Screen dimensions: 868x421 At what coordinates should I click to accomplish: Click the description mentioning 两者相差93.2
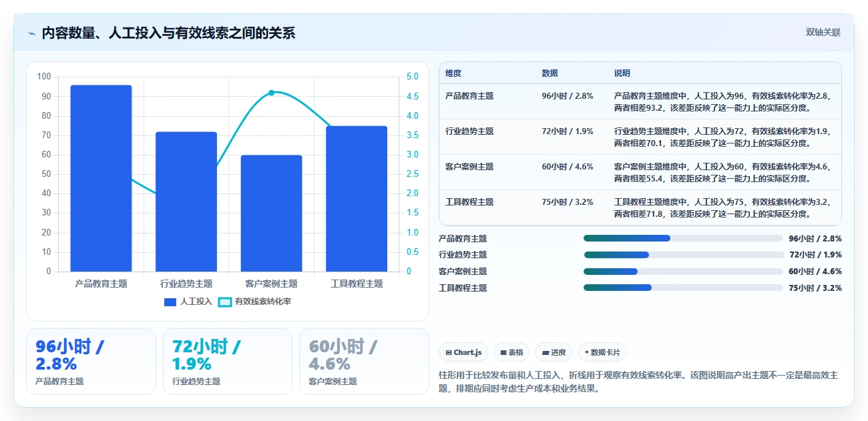722,101
